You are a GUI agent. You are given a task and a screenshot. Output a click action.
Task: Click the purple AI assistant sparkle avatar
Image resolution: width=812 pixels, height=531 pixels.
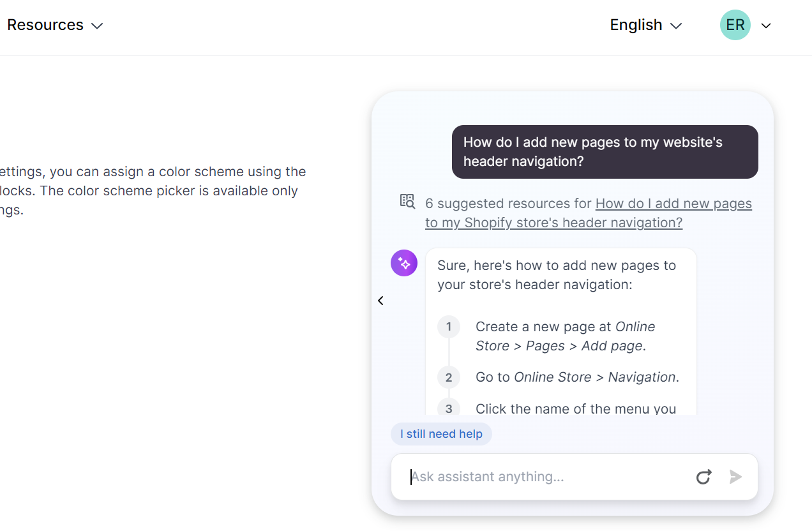[x=403, y=262]
